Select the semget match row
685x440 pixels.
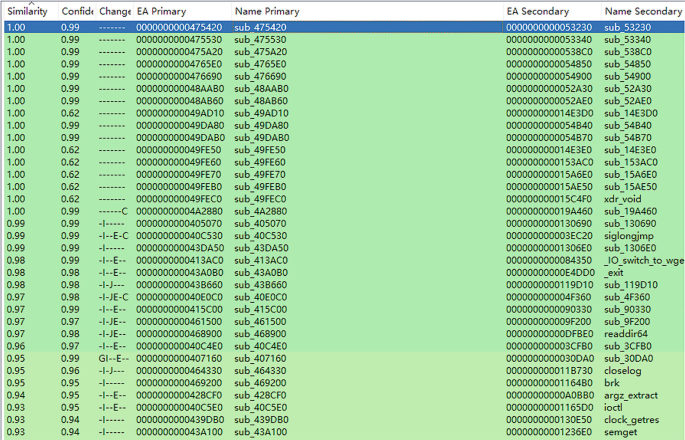click(x=622, y=431)
